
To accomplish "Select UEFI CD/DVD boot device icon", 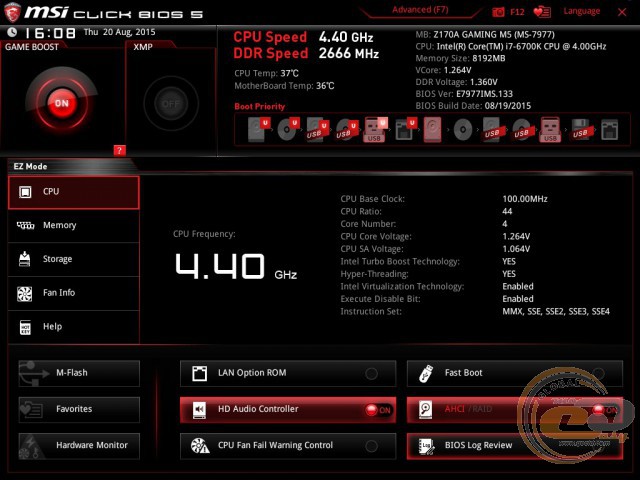I will click(288, 129).
